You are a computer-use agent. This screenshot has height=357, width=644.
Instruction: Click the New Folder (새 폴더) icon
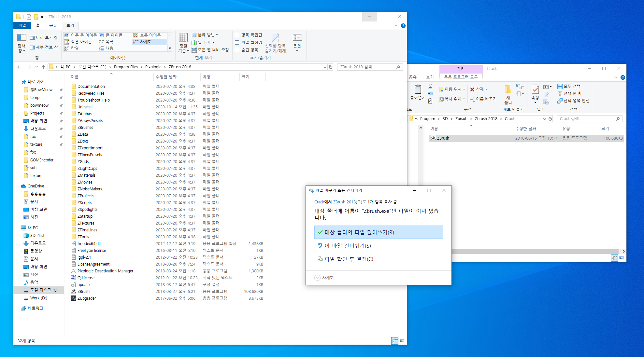(508, 89)
